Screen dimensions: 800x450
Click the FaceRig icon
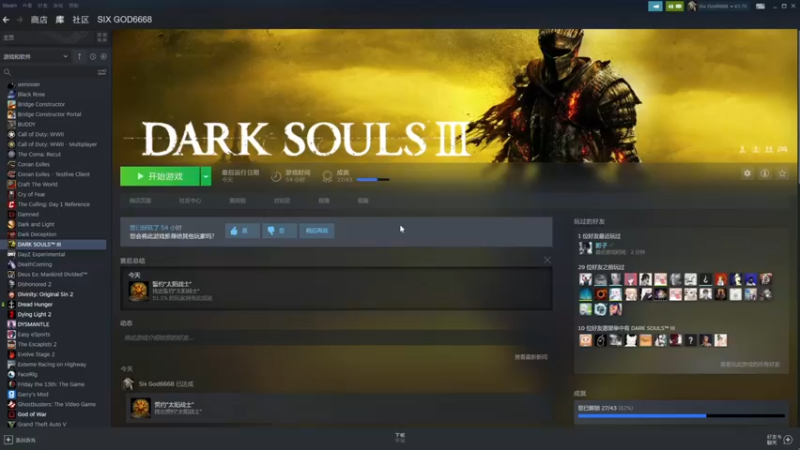pyautogui.click(x=11, y=374)
